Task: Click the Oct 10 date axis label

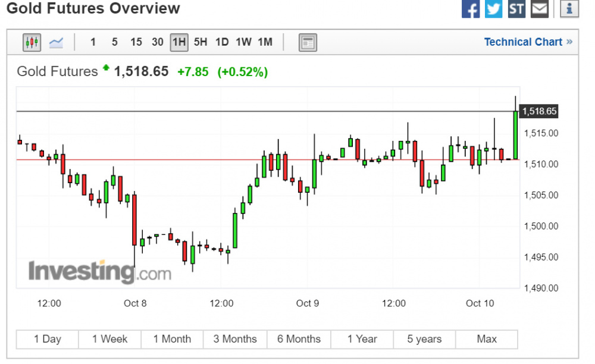Action: pos(480,303)
